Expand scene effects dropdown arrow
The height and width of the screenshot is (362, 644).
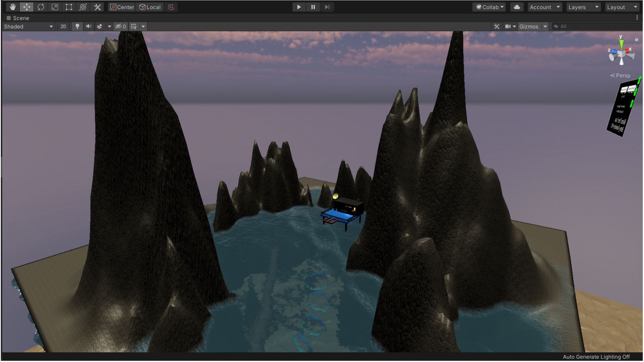(109, 26)
